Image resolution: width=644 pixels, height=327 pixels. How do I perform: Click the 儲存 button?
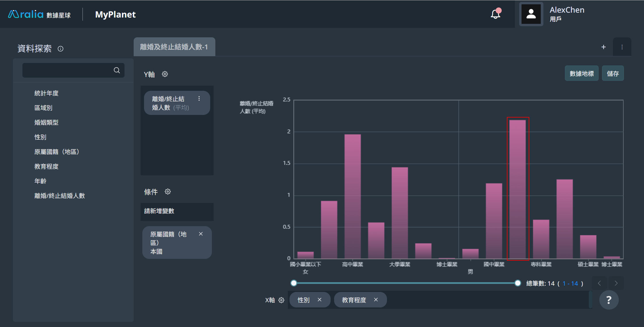click(x=613, y=74)
